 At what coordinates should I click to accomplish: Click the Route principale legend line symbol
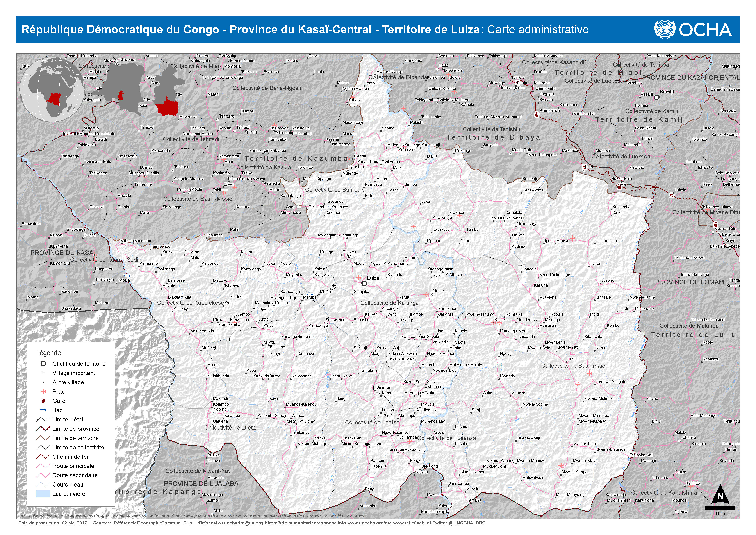tap(43, 466)
